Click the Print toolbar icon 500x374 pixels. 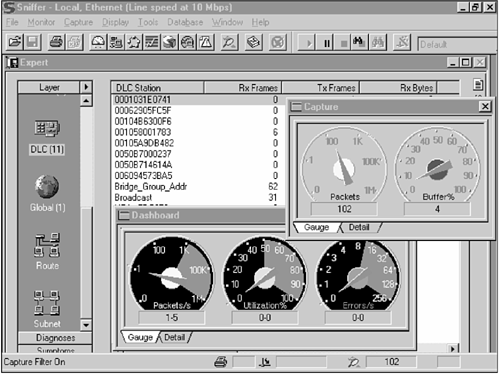tap(56, 42)
